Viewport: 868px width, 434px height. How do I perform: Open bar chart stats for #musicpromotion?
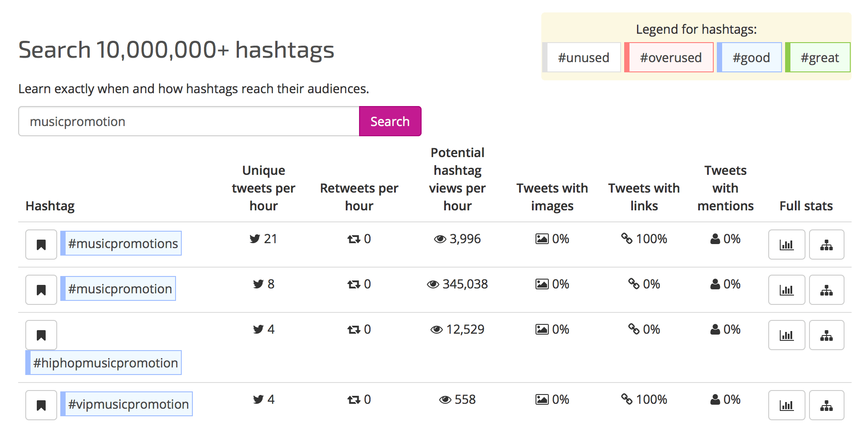[786, 290]
